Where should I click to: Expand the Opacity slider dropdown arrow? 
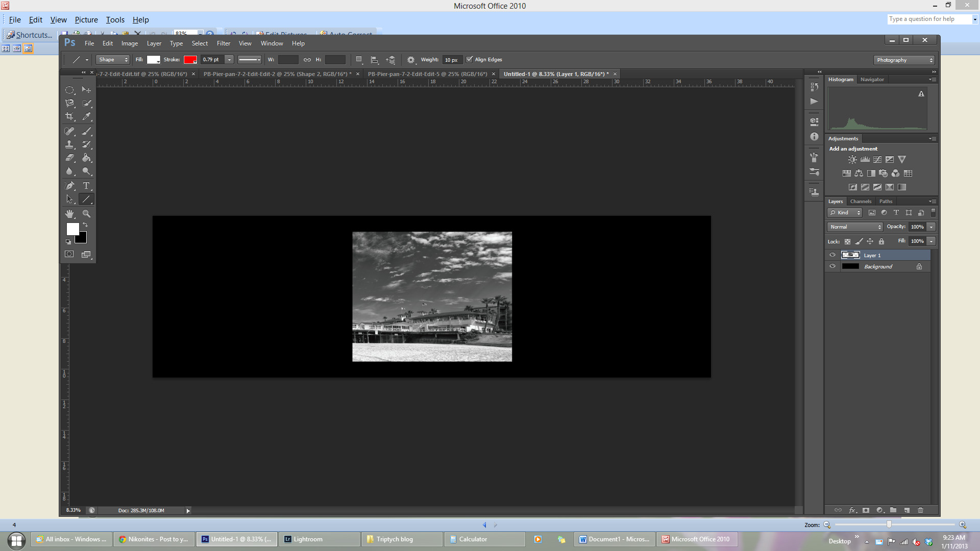point(932,227)
